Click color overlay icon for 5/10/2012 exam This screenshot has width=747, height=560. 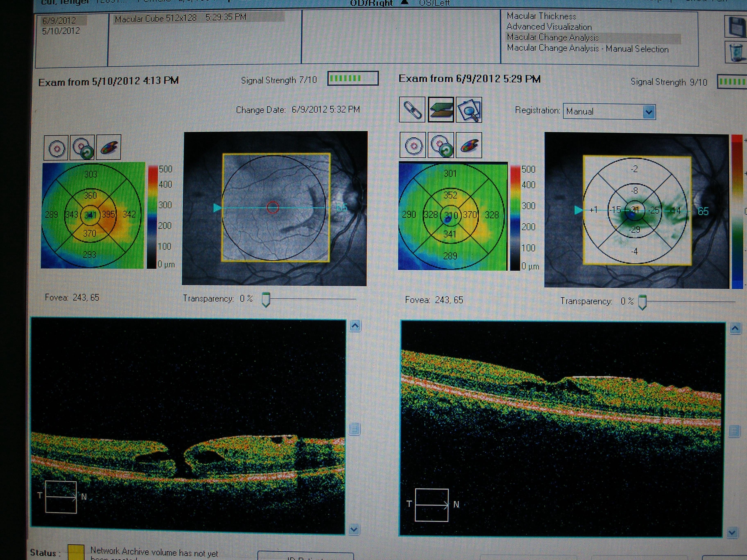coord(108,148)
